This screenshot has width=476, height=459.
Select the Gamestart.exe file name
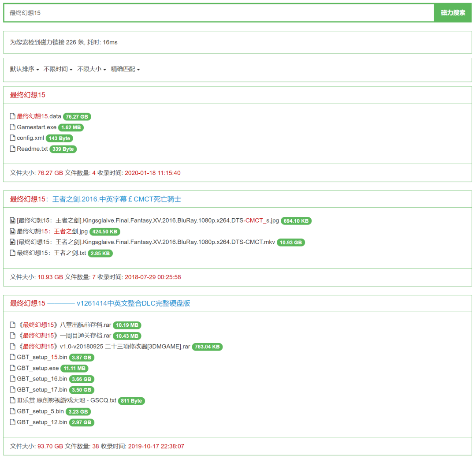tap(37, 127)
